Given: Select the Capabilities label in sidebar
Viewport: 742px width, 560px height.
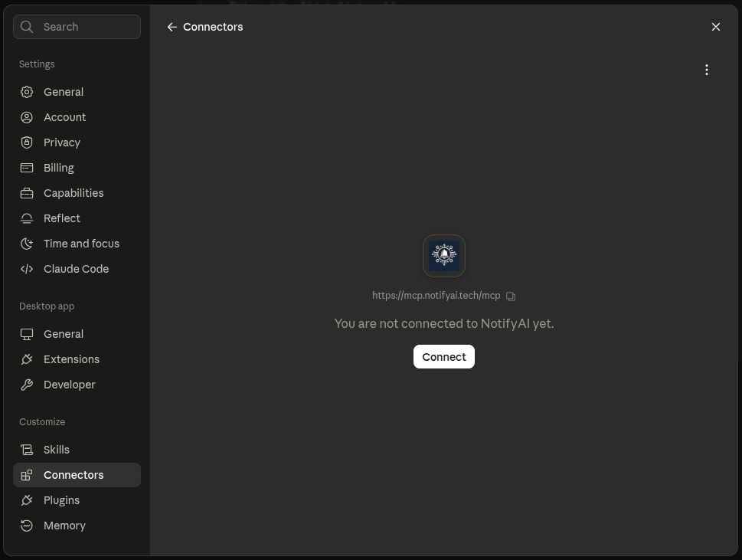Looking at the screenshot, I should pyautogui.click(x=74, y=193).
